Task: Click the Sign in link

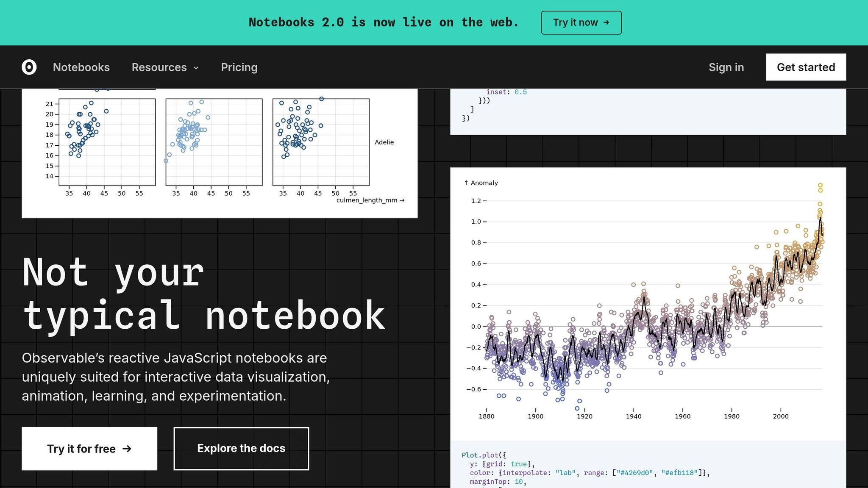Action: [726, 67]
